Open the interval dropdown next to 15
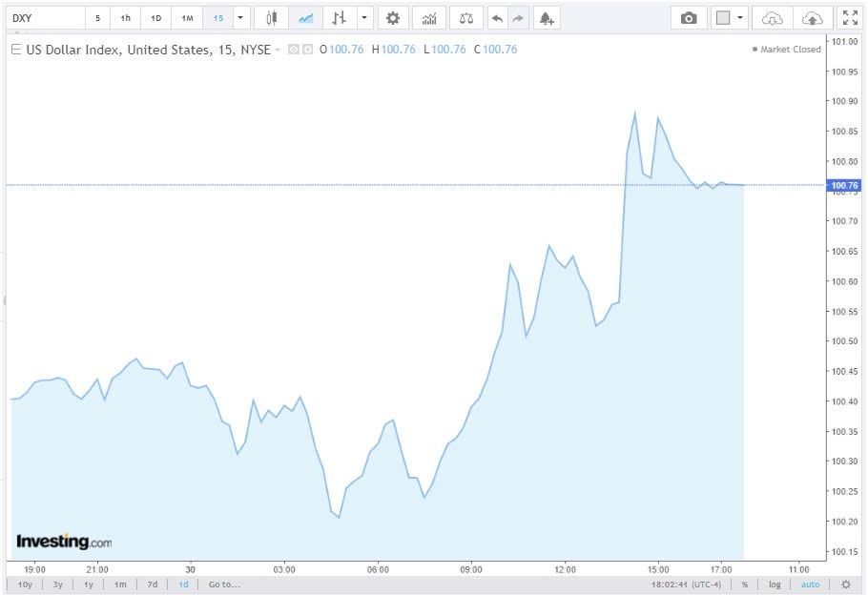 pyautogui.click(x=239, y=17)
